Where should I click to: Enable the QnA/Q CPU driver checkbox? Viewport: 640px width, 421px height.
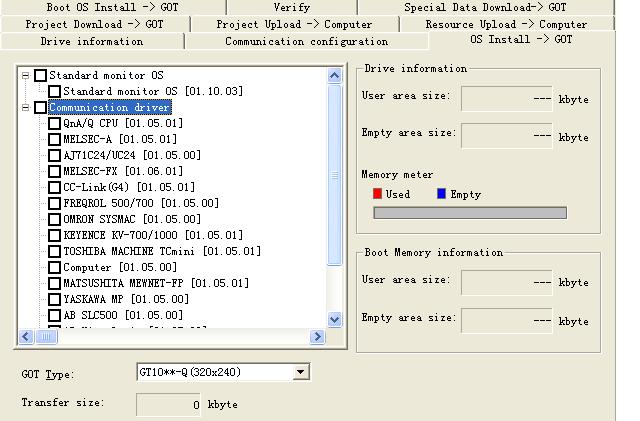click(54, 124)
